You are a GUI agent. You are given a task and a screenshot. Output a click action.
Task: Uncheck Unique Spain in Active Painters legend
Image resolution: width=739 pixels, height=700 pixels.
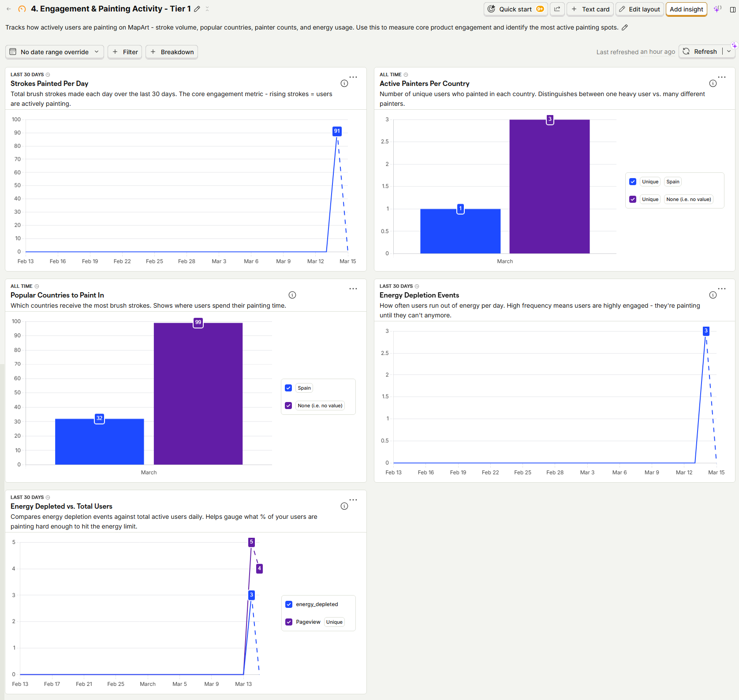(x=633, y=181)
